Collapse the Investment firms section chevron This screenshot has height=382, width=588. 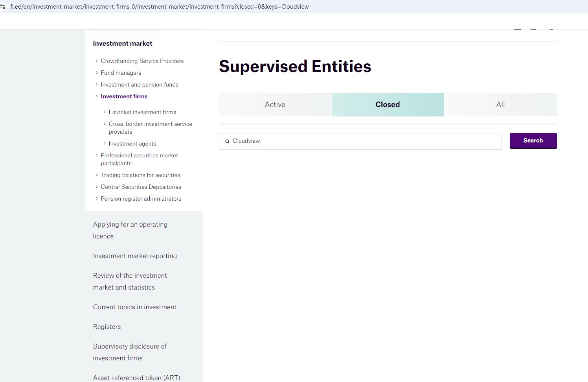click(x=97, y=96)
